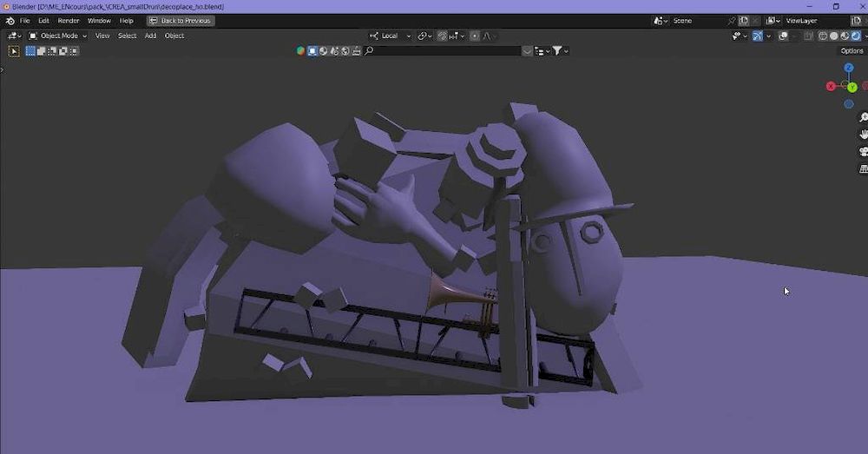Expand the Options dropdown
This screenshot has height=454, width=868.
[x=852, y=51]
